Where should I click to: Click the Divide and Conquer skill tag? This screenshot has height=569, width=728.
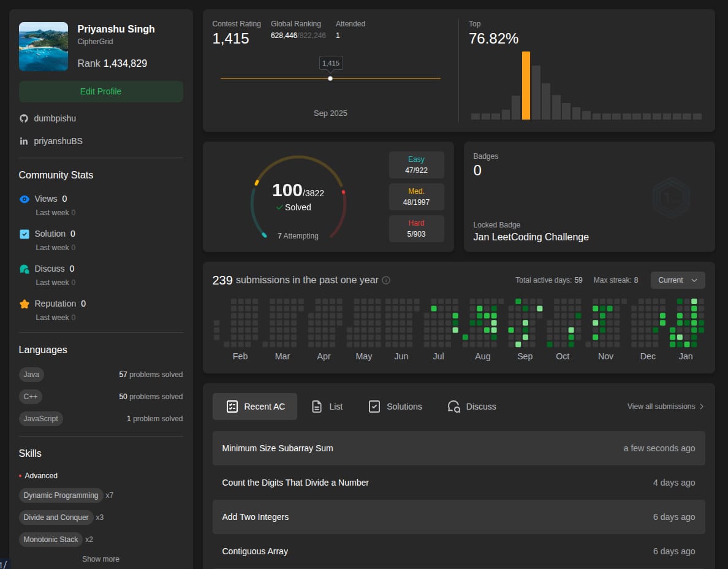click(x=56, y=517)
